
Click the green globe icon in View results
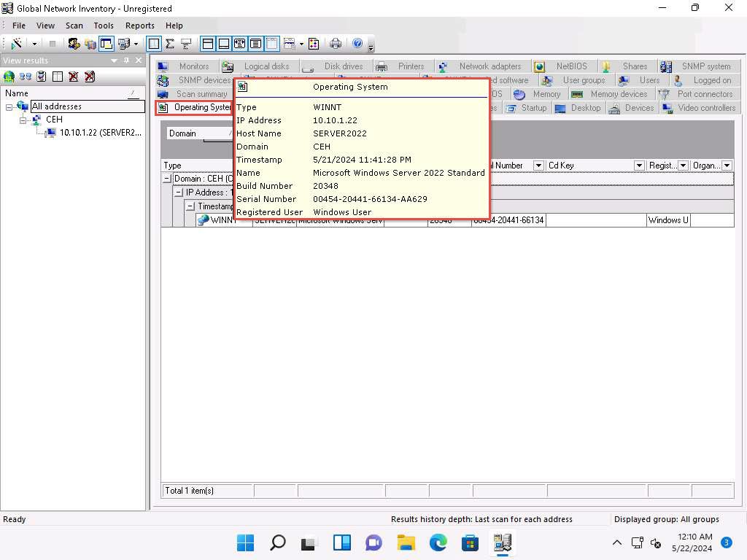[x=9, y=77]
